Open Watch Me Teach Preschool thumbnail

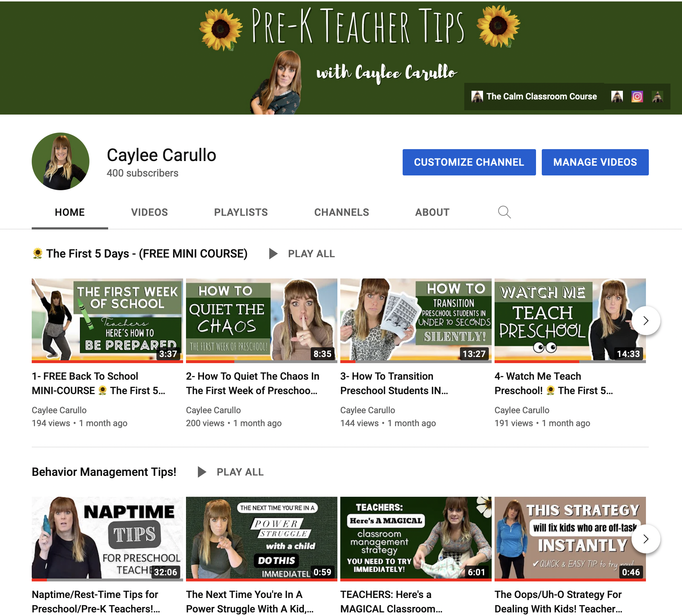coord(570,321)
